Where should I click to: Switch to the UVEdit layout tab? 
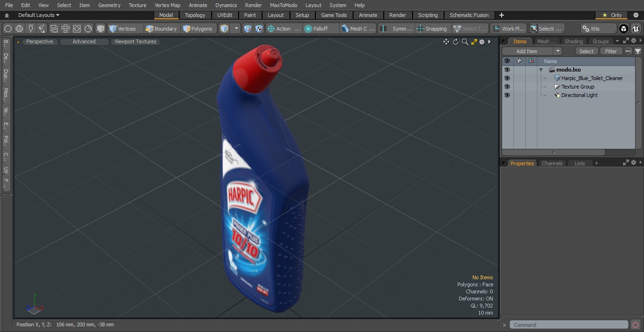pos(225,15)
